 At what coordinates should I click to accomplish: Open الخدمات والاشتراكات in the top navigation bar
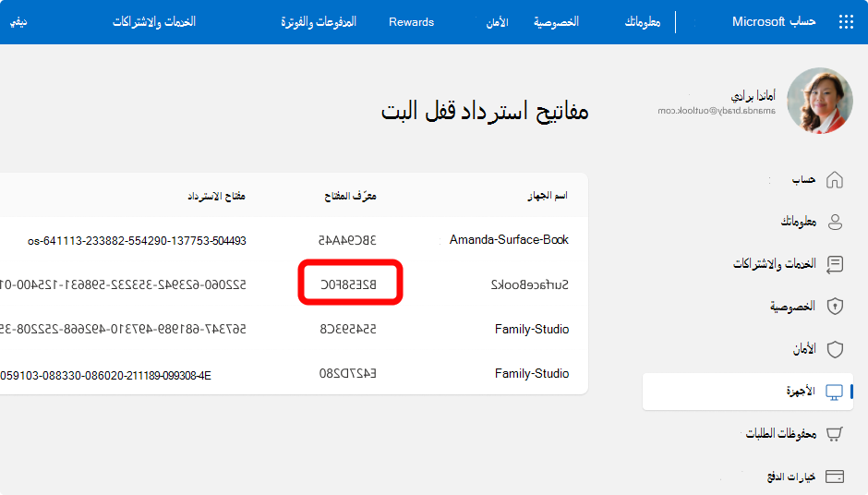pos(154,21)
